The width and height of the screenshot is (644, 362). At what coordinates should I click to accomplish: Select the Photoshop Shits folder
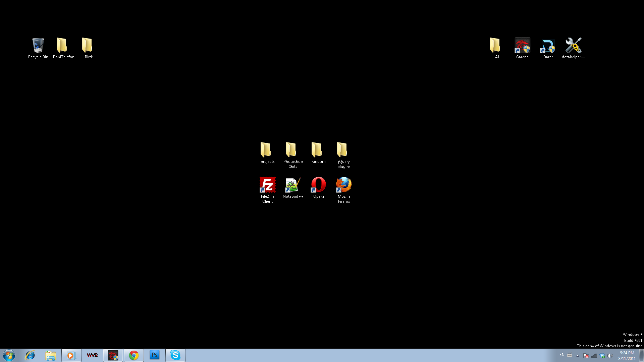tap(293, 155)
